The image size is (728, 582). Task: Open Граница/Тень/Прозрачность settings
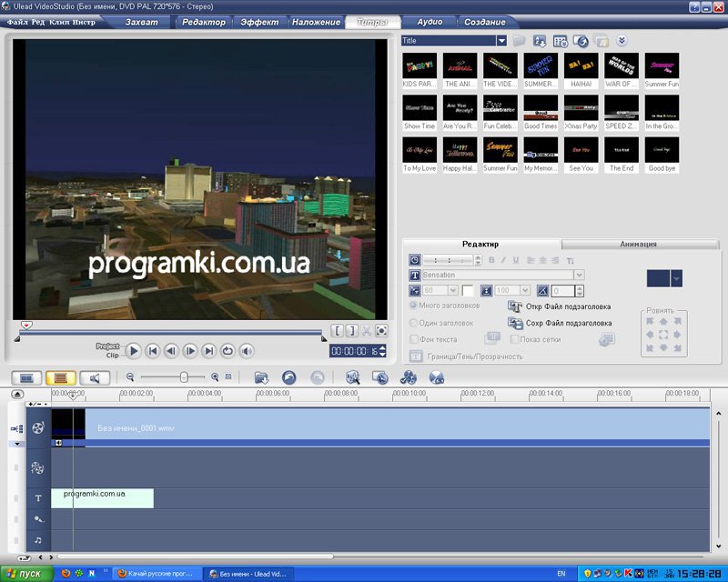466,356
